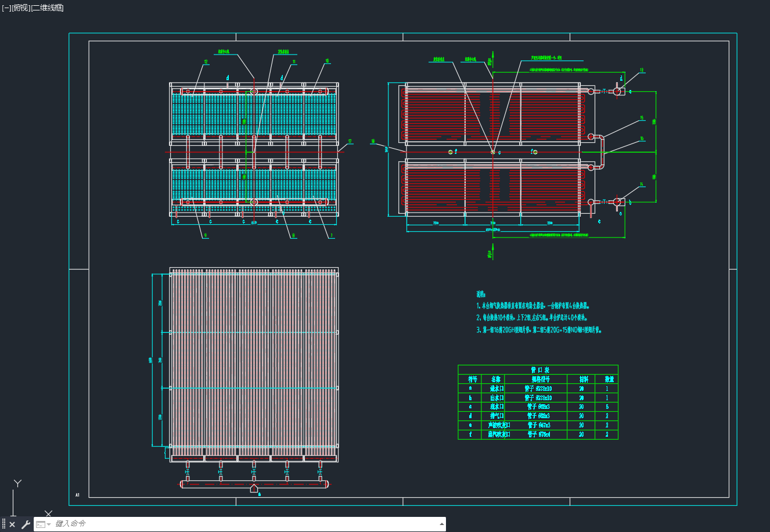Image resolution: width=770 pixels, height=532 pixels.
Task: Select note line starting with 2、每台换热
Action: pos(532,318)
